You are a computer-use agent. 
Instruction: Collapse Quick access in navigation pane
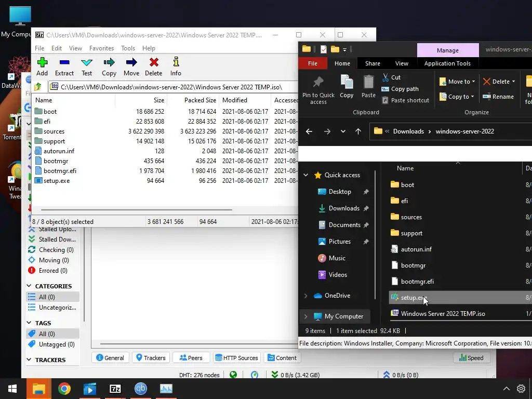tap(305, 175)
